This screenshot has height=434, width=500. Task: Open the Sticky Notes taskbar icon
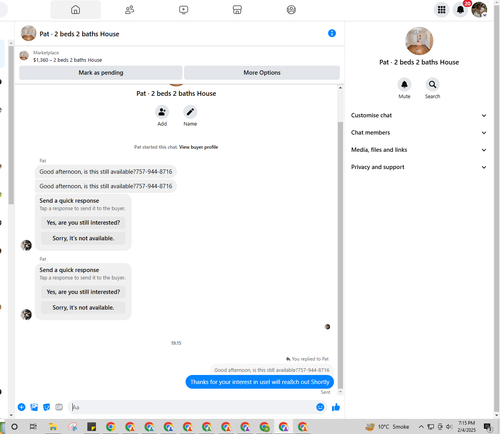(x=91, y=427)
